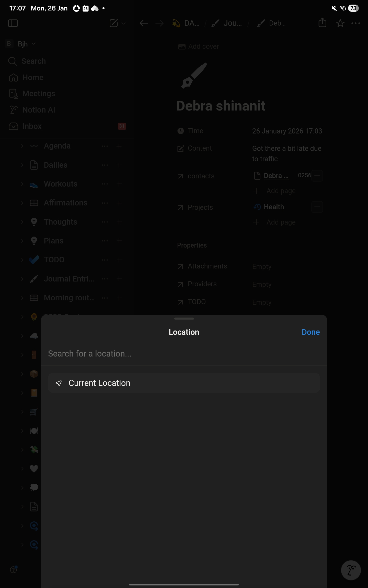Select Current Location option

(x=184, y=383)
